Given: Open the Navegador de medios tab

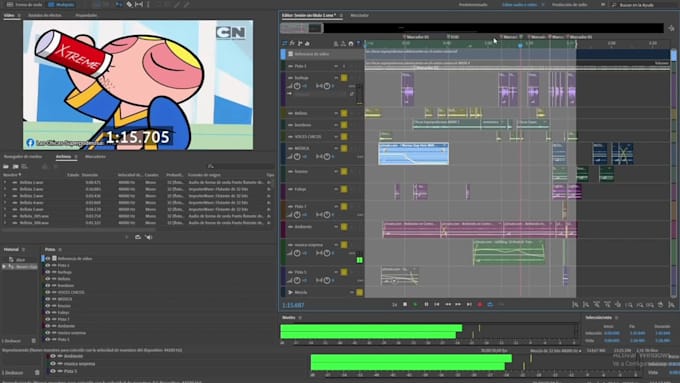Looking at the screenshot, I should (23, 157).
